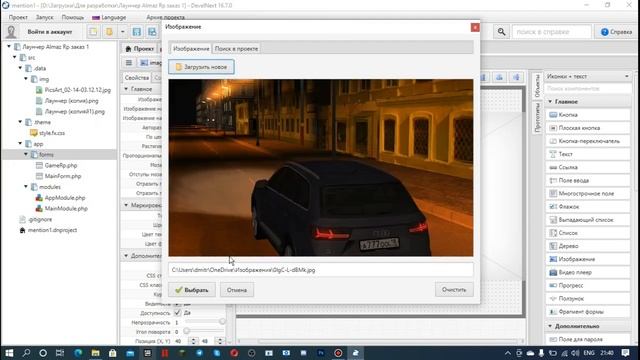Click Войти в аккаунт button
Image resolution: width=640 pixels, height=360 pixels.
[50, 31]
